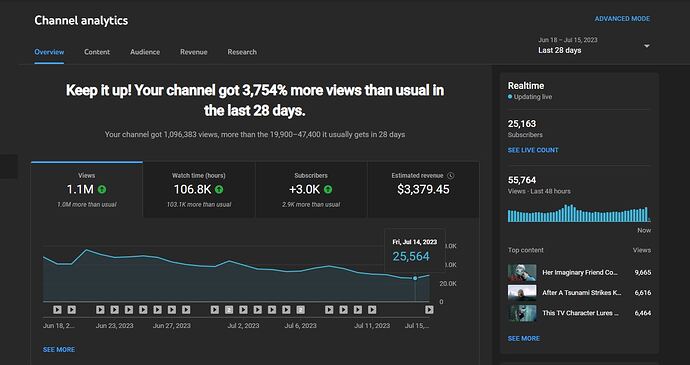Click the realtime 48-hour views bar chart
690x365 pixels.
point(579,214)
